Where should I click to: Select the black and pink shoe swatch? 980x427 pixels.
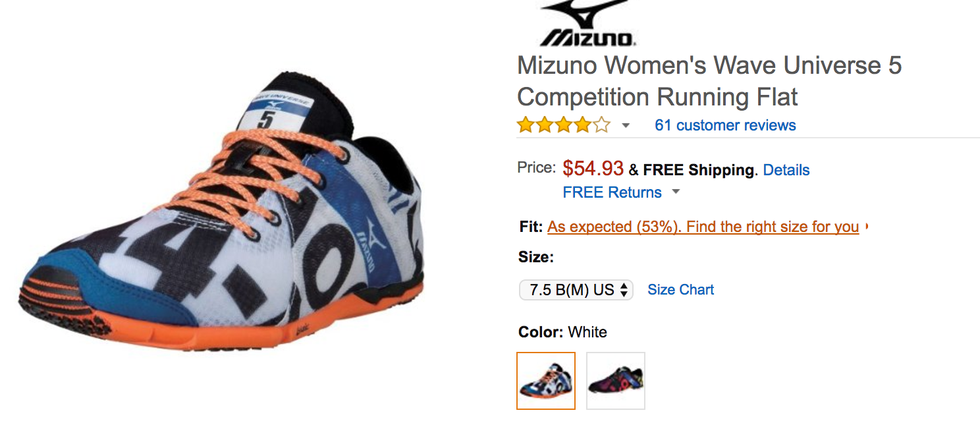(x=616, y=381)
